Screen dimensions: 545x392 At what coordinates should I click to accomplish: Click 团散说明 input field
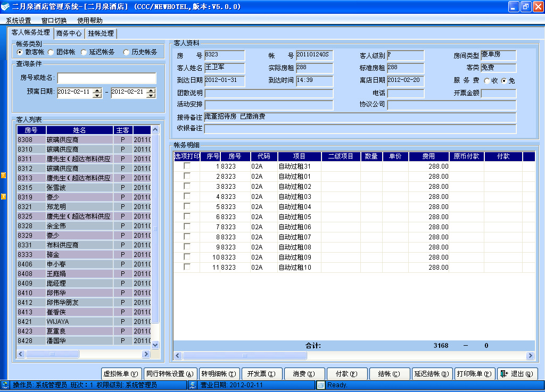pyautogui.click(x=269, y=93)
